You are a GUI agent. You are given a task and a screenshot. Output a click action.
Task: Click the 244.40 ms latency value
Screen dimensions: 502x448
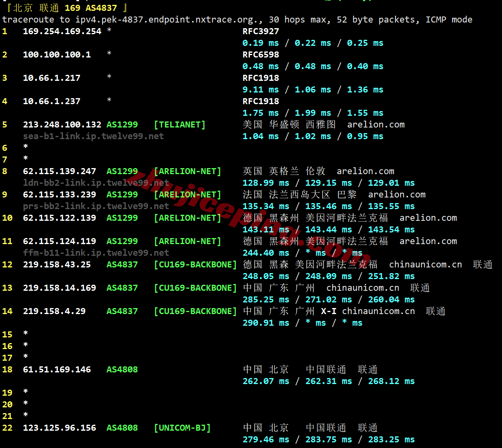pyautogui.click(x=266, y=253)
